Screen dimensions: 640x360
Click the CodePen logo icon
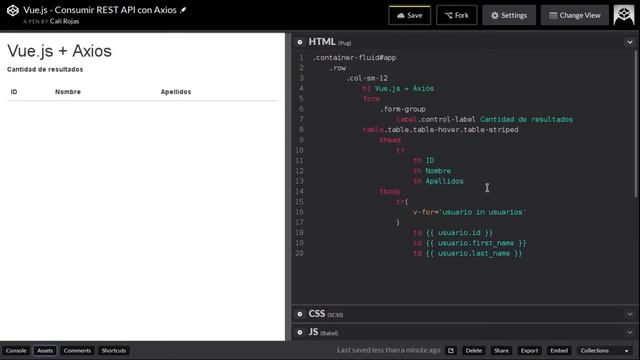[x=13, y=11]
